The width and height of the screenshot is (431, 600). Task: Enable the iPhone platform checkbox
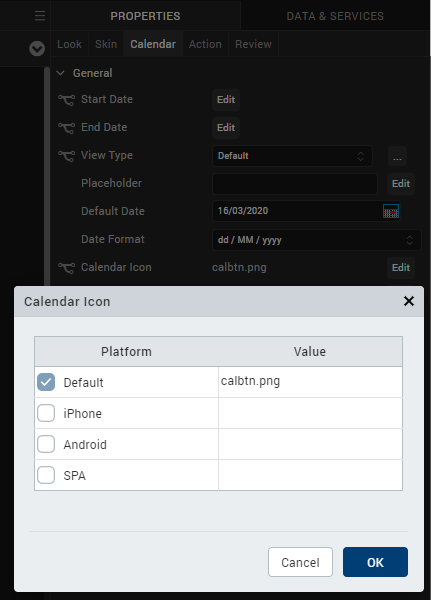click(46, 413)
